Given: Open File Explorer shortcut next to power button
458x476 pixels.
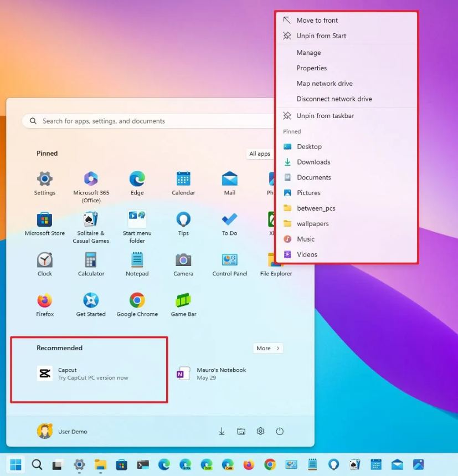Looking at the screenshot, I should 241,431.
